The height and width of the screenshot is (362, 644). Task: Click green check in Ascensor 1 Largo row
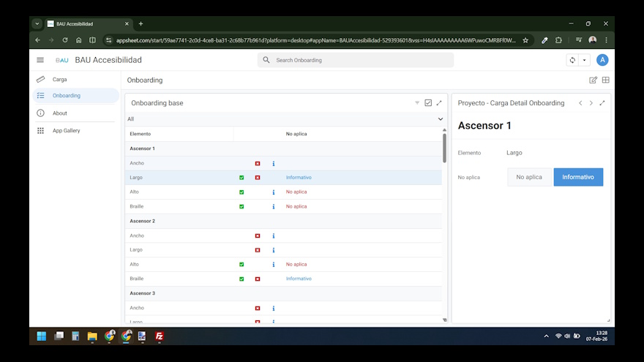[241, 178]
